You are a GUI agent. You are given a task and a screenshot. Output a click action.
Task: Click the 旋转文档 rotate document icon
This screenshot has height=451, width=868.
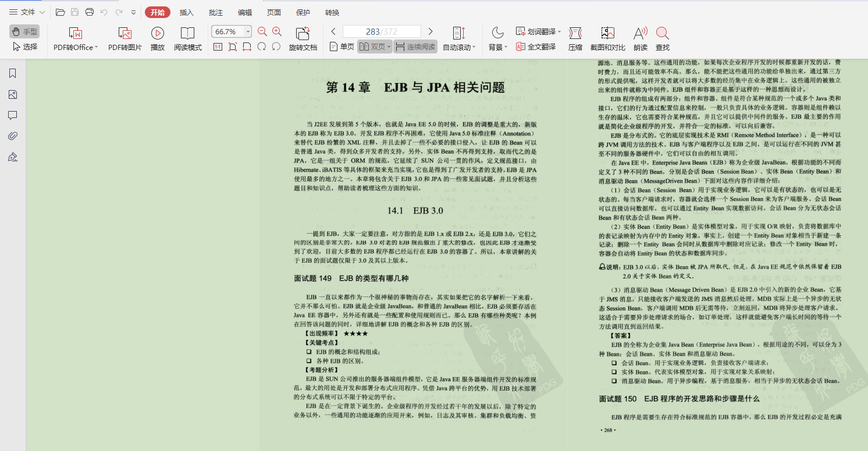pyautogui.click(x=303, y=33)
